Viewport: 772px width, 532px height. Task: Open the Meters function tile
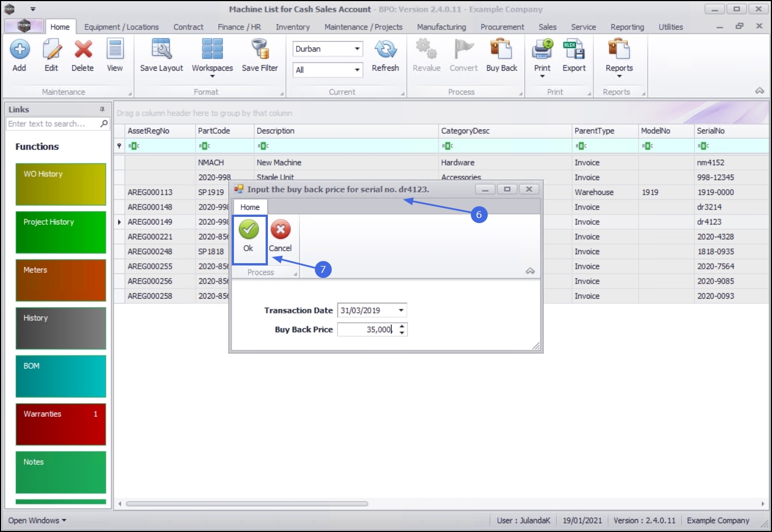61,280
